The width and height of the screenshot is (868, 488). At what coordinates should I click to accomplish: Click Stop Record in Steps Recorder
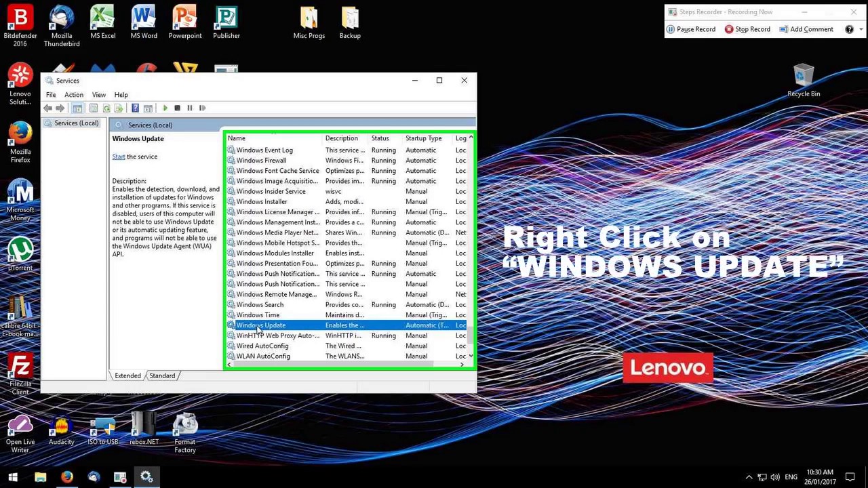pyautogui.click(x=747, y=29)
